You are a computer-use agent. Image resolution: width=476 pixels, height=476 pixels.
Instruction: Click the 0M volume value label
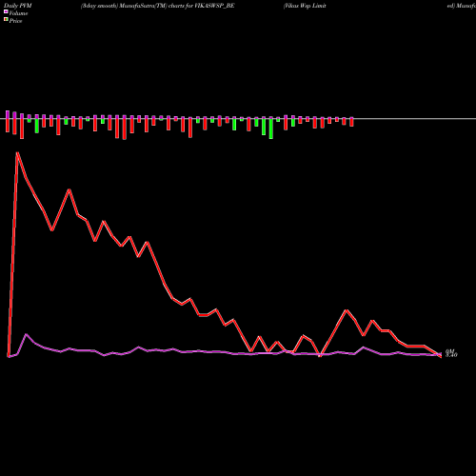(x=449, y=351)
